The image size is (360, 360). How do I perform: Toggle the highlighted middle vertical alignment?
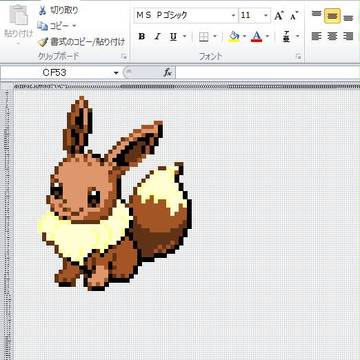coord(332,16)
